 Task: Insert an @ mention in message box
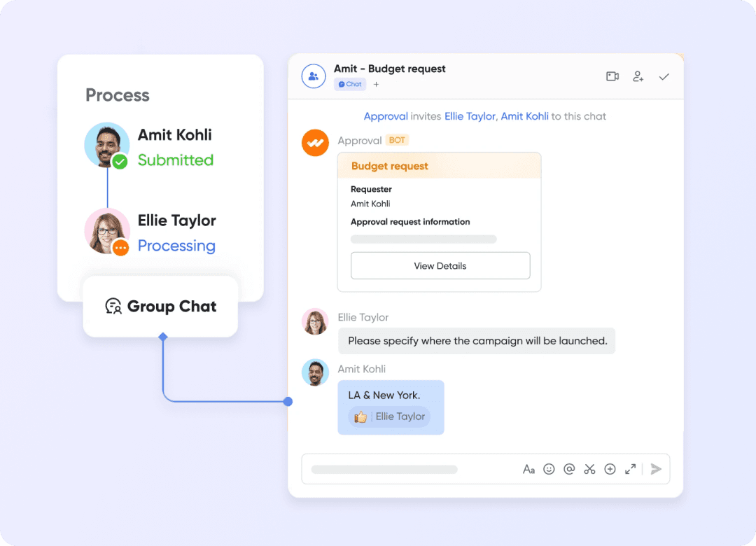(569, 469)
